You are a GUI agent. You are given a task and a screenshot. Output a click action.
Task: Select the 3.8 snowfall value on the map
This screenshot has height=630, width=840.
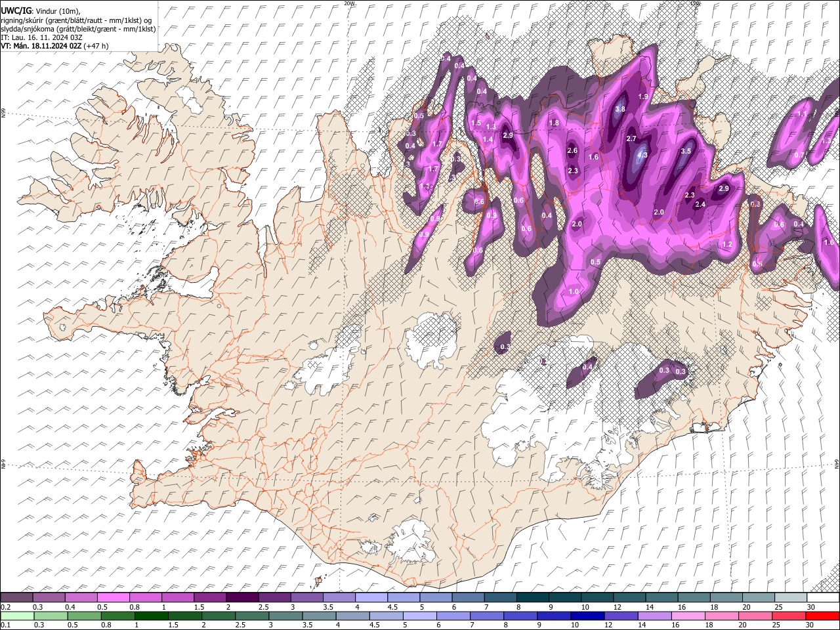click(619, 110)
